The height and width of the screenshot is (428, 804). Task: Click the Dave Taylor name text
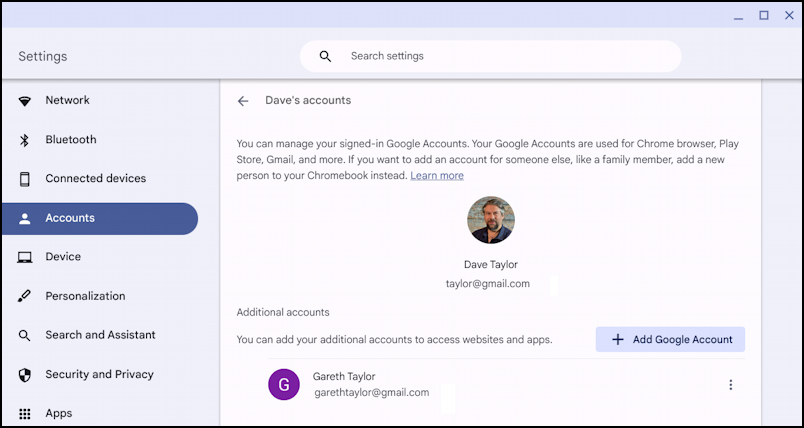[491, 264]
